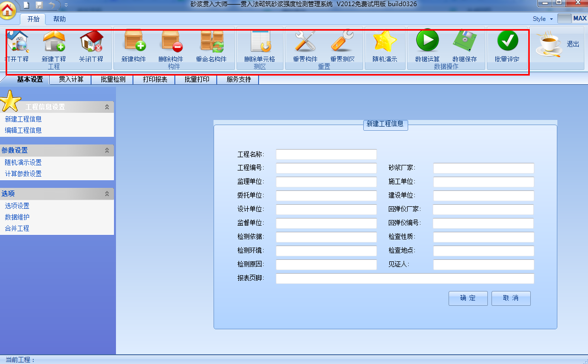Image resolution: width=588 pixels, height=364 pixels.
Task: Click 删除单元格 toolbar icon
Action: (x=260, y=46)
